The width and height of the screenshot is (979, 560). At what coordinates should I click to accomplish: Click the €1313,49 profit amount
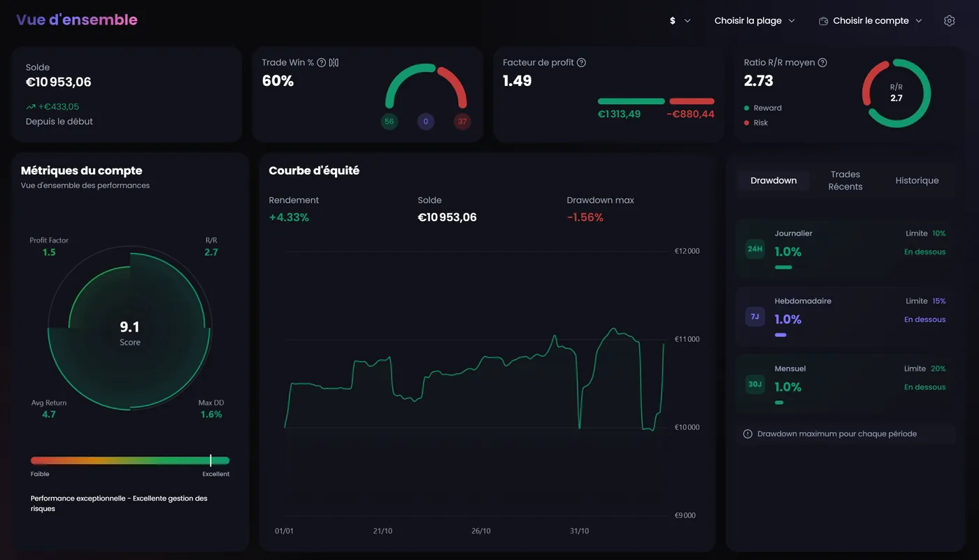[x=619, y=114]
